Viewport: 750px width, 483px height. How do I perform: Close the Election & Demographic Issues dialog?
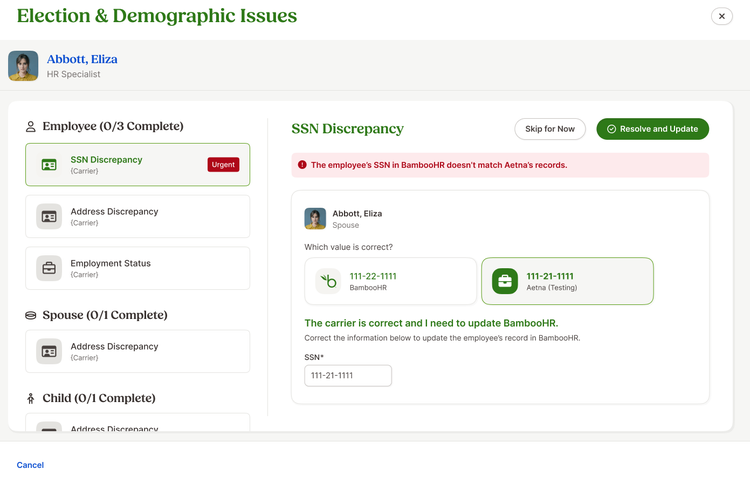[721, 16]
